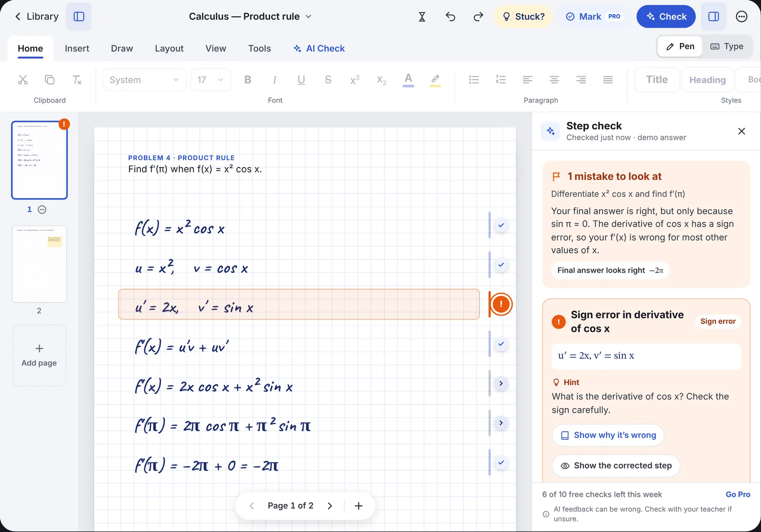This screenshot has width=761, height=532.
Task: Align paragraph left
Action: (527, 80)
